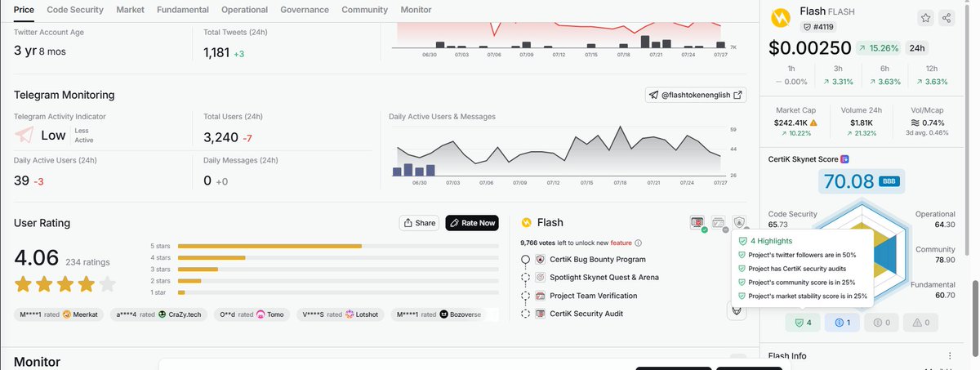This screenshot has height=370, width=980.
Task: Open Flash Info three-dot menu
Action: click(x=950, y=356)
